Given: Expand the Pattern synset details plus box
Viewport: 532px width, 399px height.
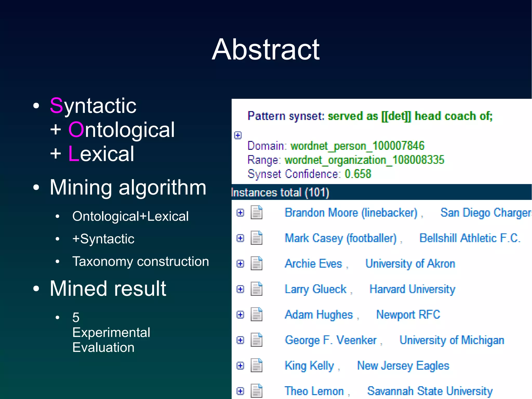Looking at the screenshot, I should click(x=238, y=135).
